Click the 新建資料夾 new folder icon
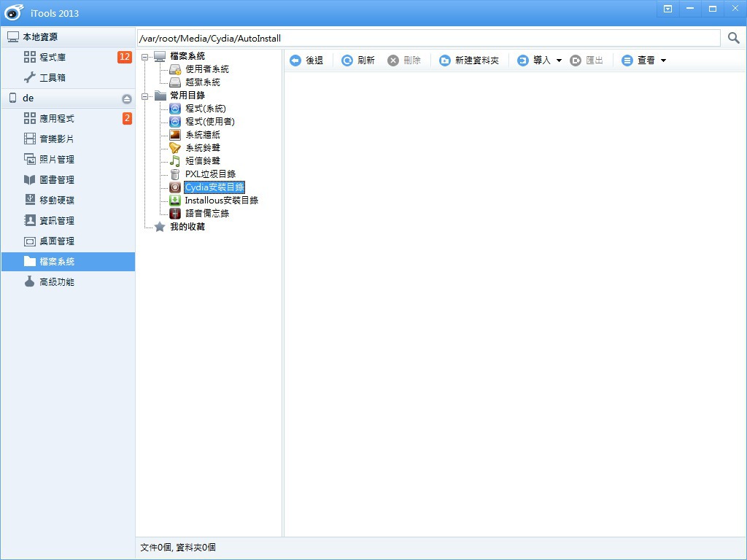 point(444,61)
